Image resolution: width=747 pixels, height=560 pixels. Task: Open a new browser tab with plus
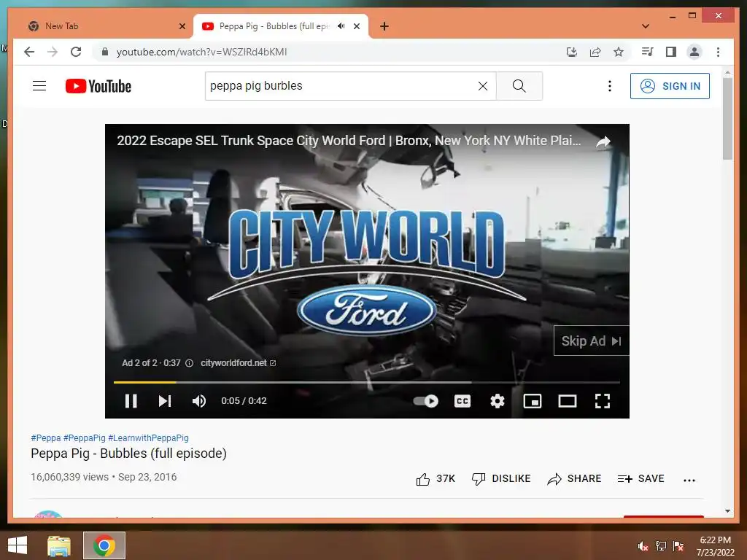pyautogui.click(x=384, y=26)
